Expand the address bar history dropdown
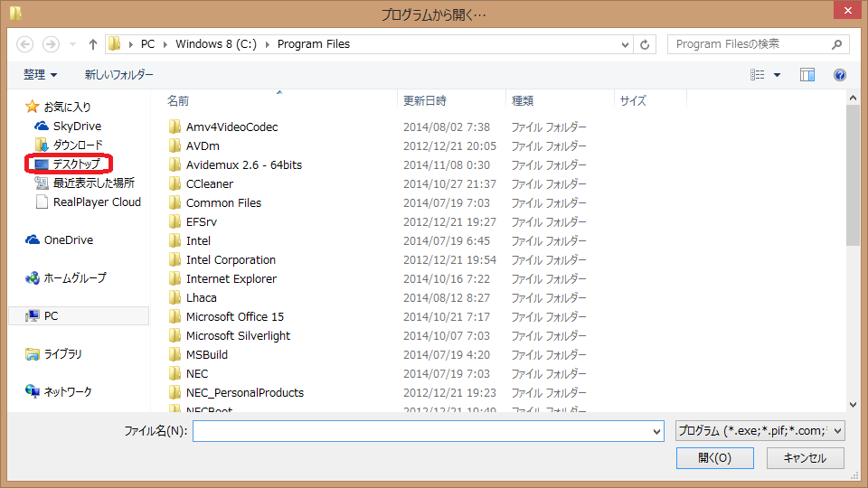The width and height of the screenshot is (868, 488). [625, 44]
